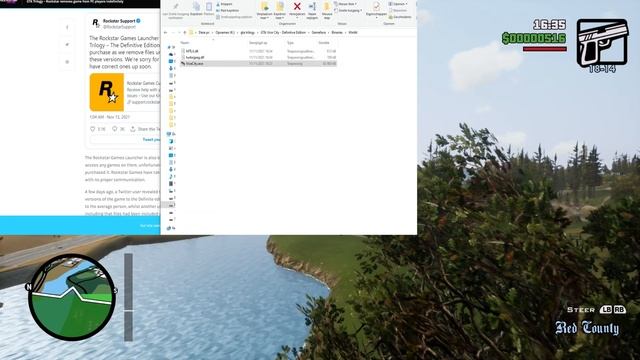Click Pad kopiëren in the ribbon
640x360 pixels.
coord(227,11)
